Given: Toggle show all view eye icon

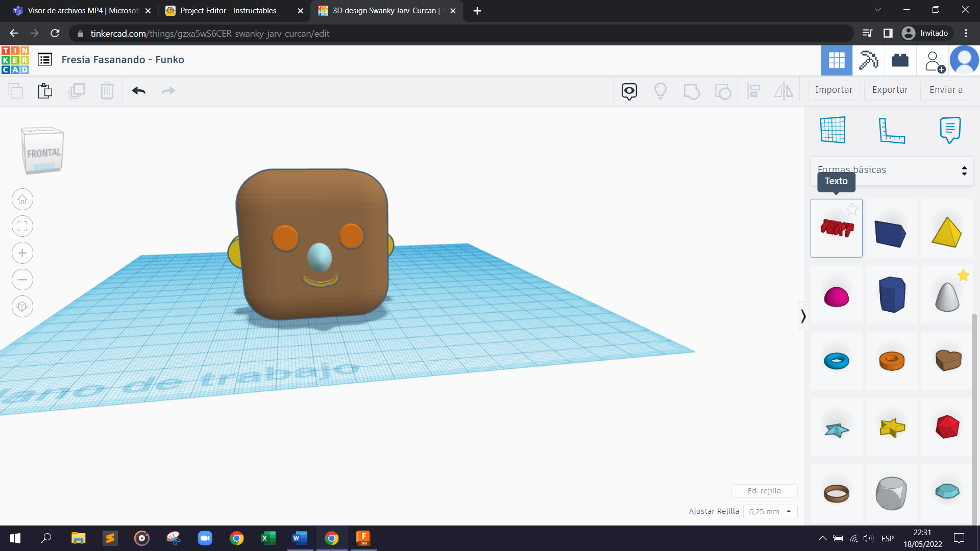Looking at the screenshot, I should [629, 91].
